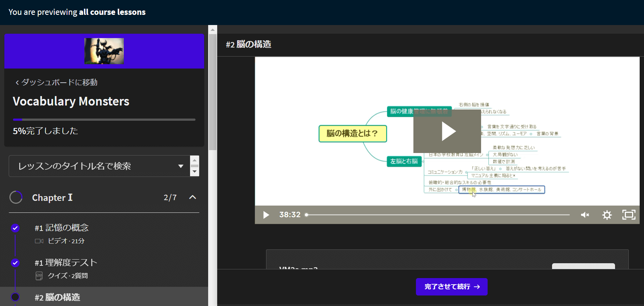The width and height of the screenshot is (644, 306).
Task: Click the up arrow of the sidebar scrollbar
Action: (x=212, y=30)
